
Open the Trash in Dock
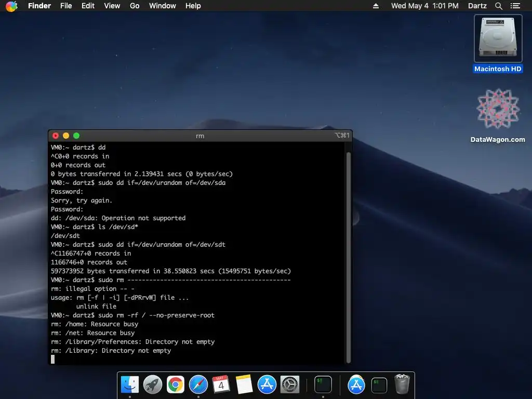pyautogui.click(x=402, y=384)
